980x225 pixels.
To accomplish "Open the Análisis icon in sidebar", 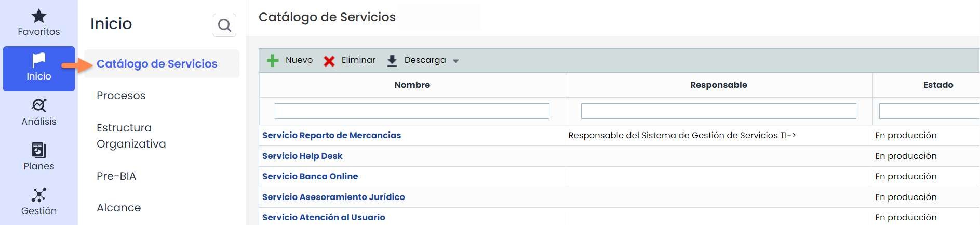I will pyautogui.click(x=39, y=105).
